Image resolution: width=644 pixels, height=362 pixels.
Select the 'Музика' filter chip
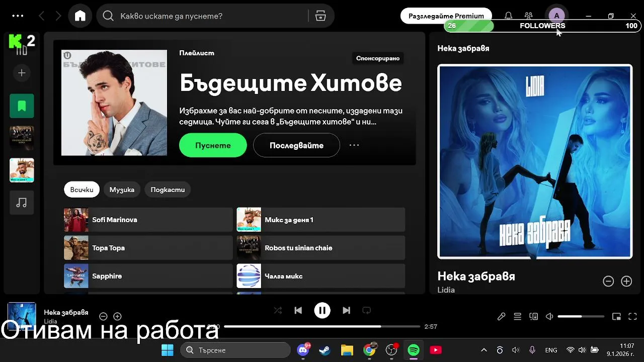point(122,190)
